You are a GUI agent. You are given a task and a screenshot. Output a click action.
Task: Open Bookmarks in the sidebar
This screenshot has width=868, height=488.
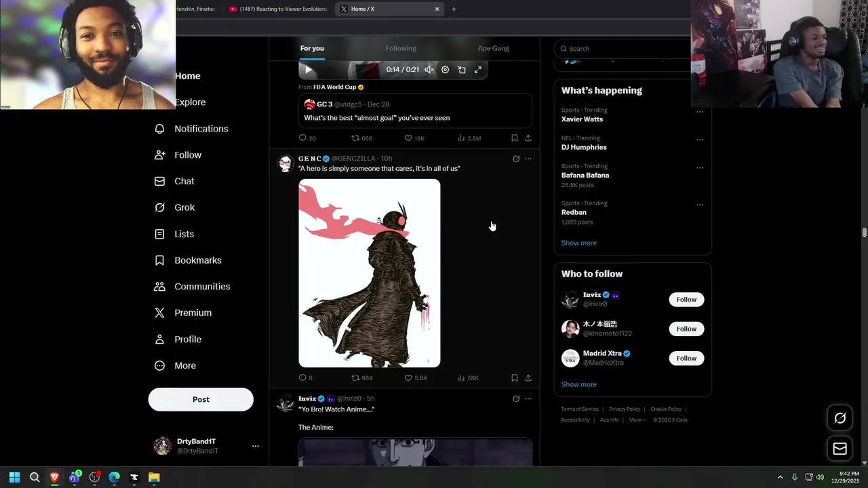click(x=188, y=260)
